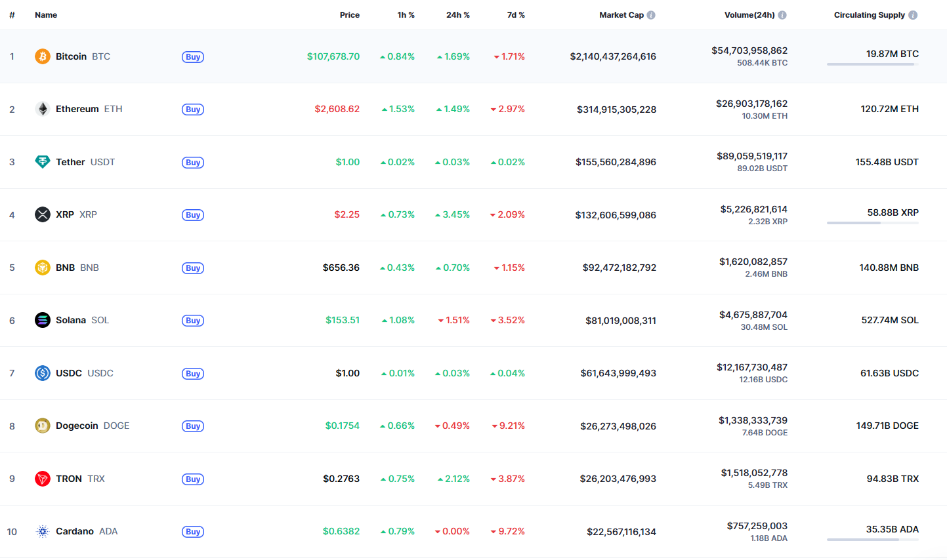
Task: Click Ethereum's price $2,608.62
Action: pos(337,109)
